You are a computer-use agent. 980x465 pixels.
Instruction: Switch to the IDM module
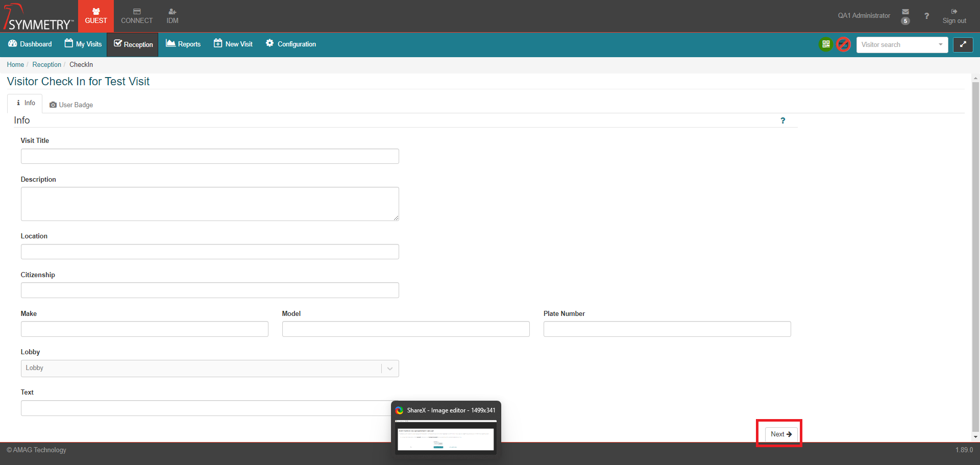click(x=173, y=16)
